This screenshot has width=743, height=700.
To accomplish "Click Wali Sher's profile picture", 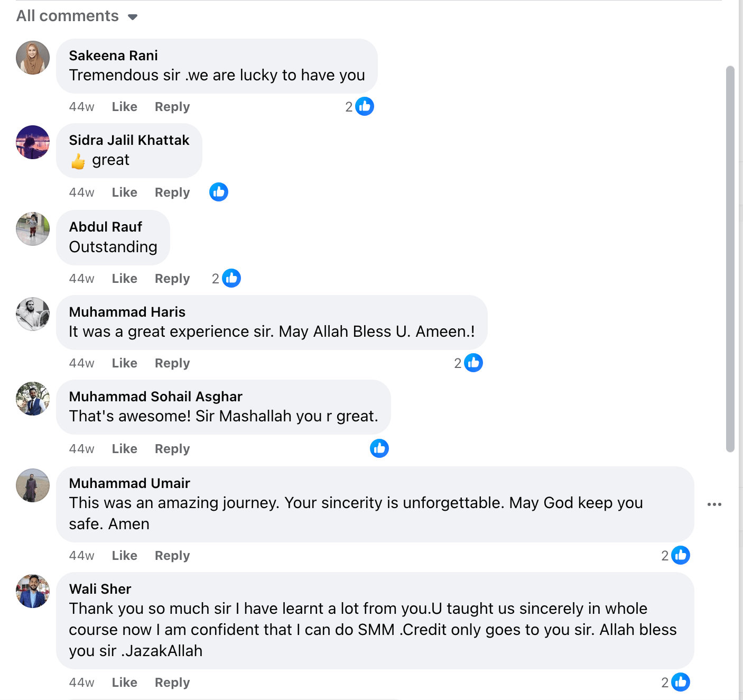I will [33, 591].
